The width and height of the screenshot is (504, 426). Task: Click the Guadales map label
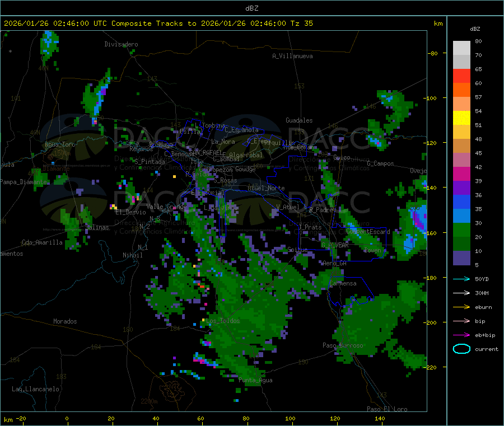click(299, 120)
